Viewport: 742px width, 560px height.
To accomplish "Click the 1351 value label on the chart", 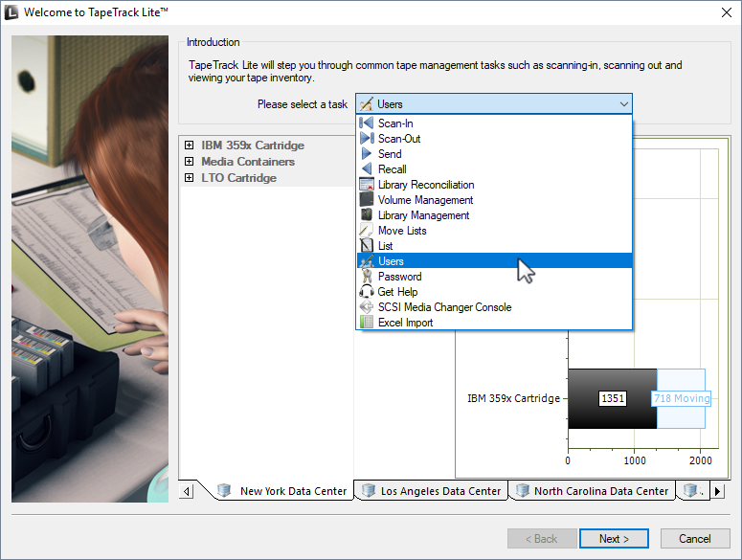I will point(613,398).
